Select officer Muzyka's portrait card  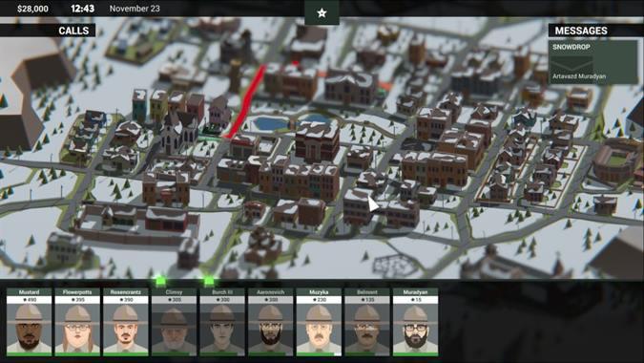(319, 322)
